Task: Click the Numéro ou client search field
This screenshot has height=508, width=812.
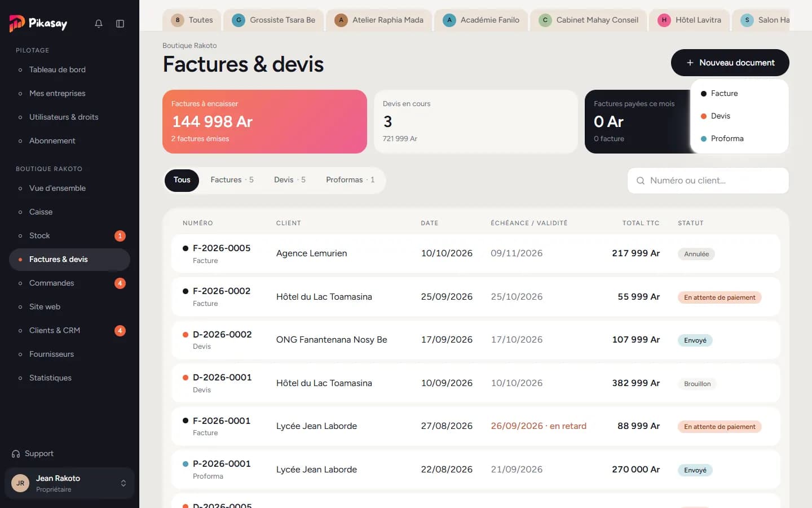Action: click(x=708, y=181)
